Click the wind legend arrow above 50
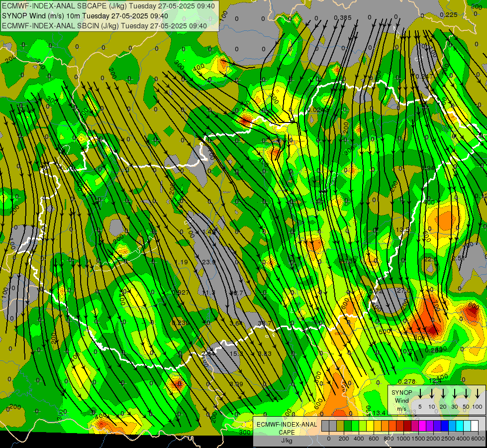 [x=466, y=393]
